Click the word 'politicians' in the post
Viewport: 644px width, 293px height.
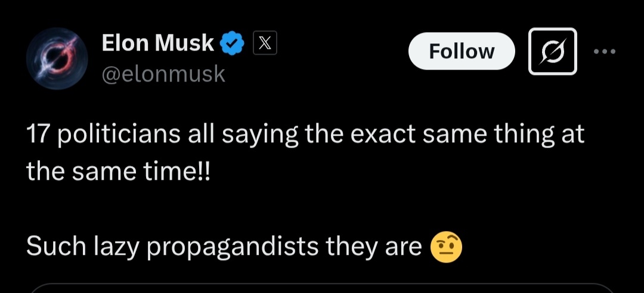[x=119, y=135]
